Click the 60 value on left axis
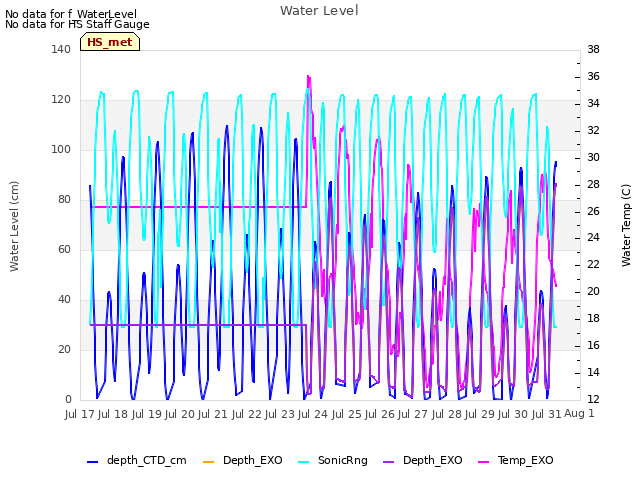Image resolution: width=640 pixels, height=480 pixels. tap(64, 249)
